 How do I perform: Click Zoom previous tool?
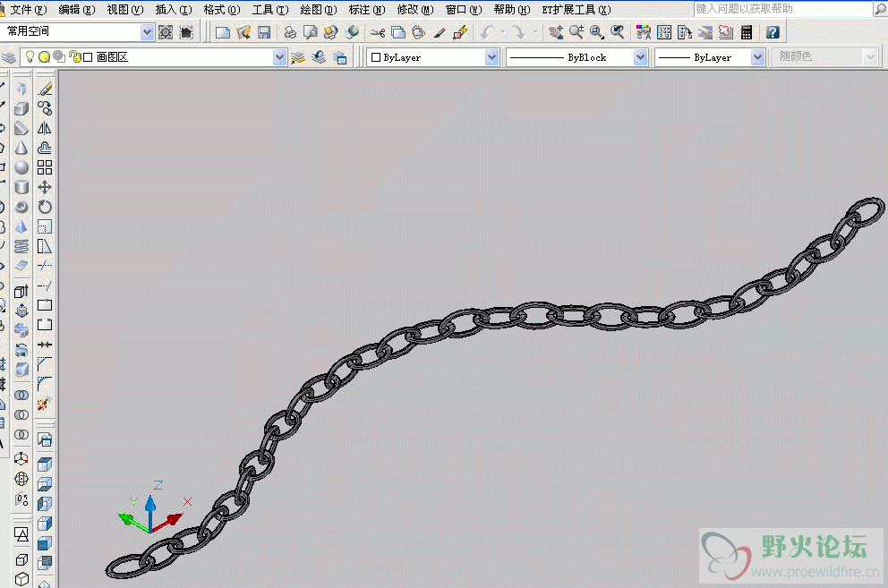618,32
